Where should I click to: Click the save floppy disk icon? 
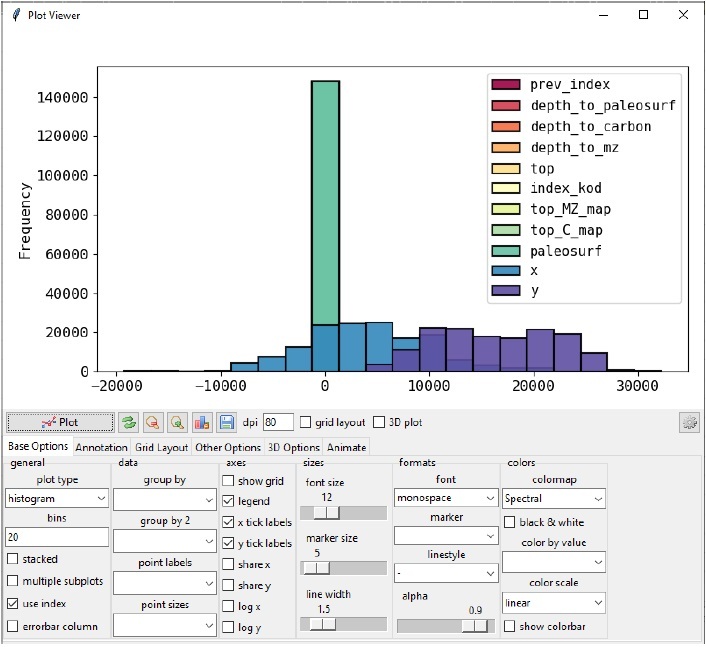pos(228,422)
